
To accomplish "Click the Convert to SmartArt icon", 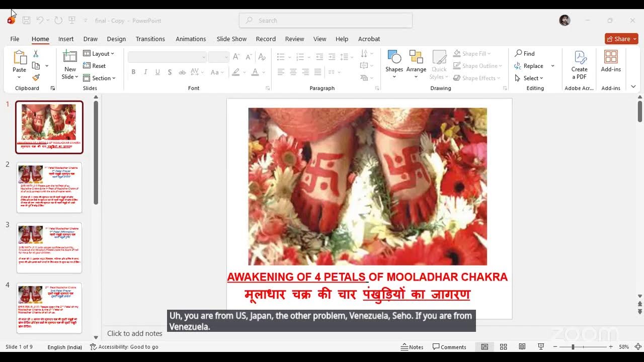I will pyautogui.click(x=367, y=78).
